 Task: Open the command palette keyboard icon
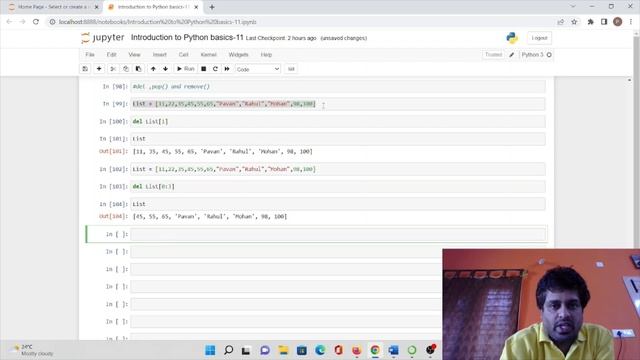[x=291, y=69]
